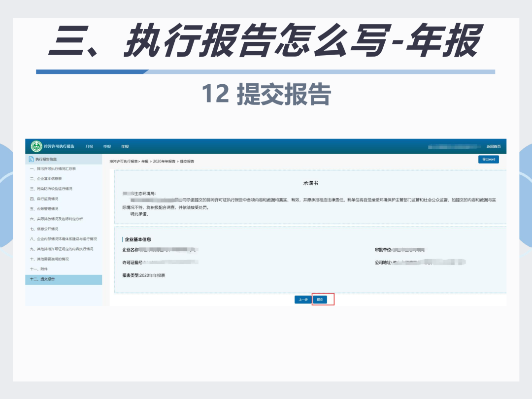This screenshot has height=399, width=532.
Task: Click the 执行报告信息 sidebar header
Action: coord(64,159)
